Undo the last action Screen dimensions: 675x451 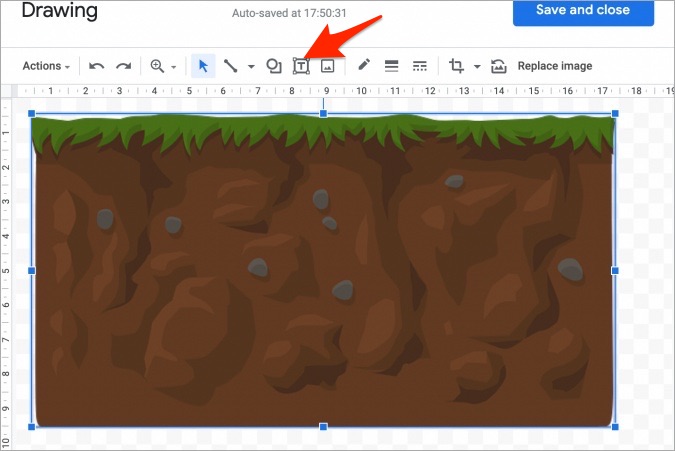[x=96, y=66]
